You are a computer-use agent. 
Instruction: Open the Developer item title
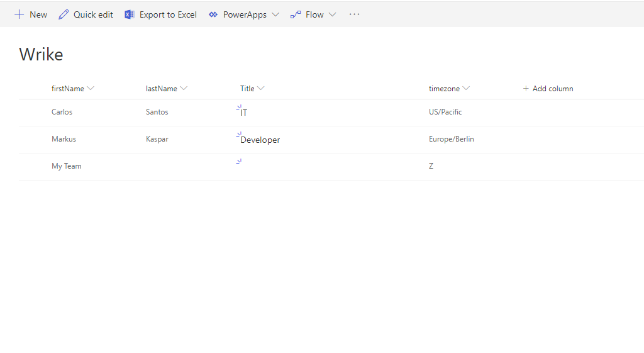pyautogui.click(x=260, y=140)
